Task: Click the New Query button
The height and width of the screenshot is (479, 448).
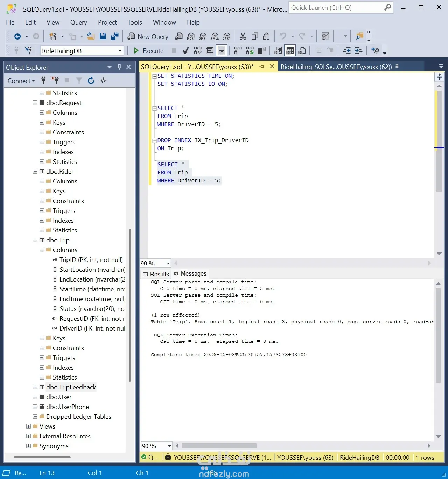Action: pyautogui.click(x=148, y=36)
